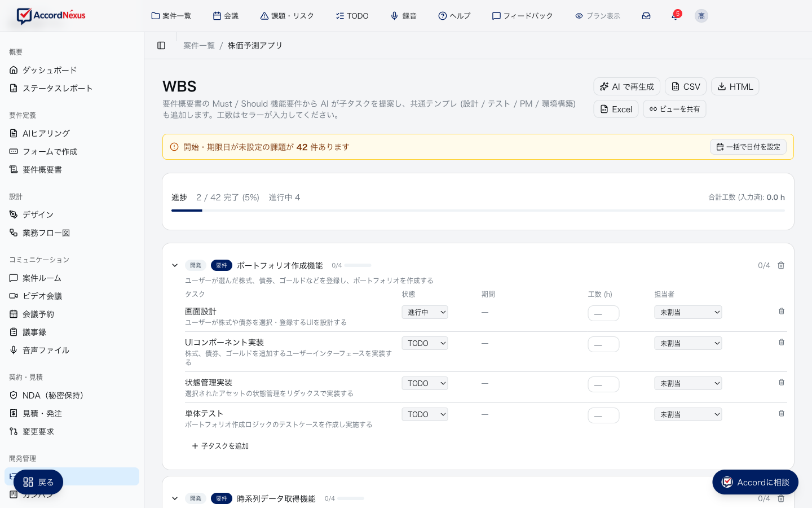The width and height of the screenshot is (812, 508).
Task: Open デザイン in the sidebar
Action: coord(72,214)
